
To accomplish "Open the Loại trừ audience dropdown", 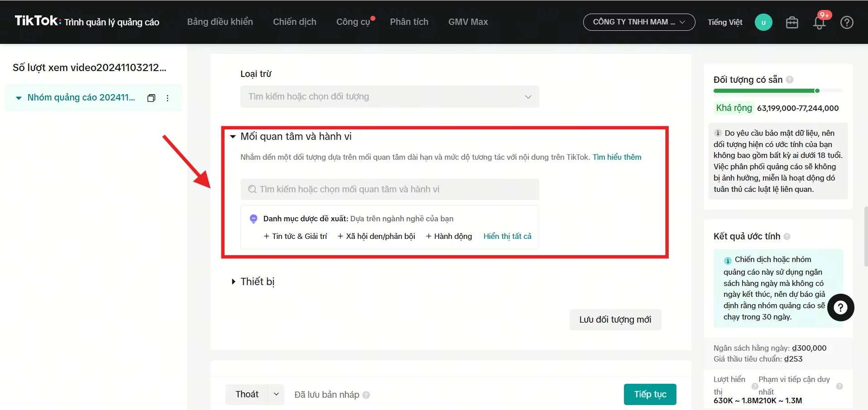I will pos(390,96).
